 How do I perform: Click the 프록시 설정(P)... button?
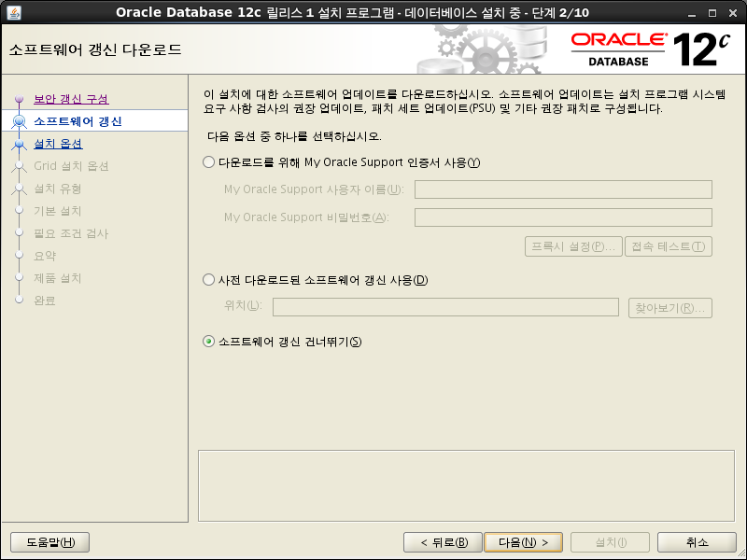(572, 246)
